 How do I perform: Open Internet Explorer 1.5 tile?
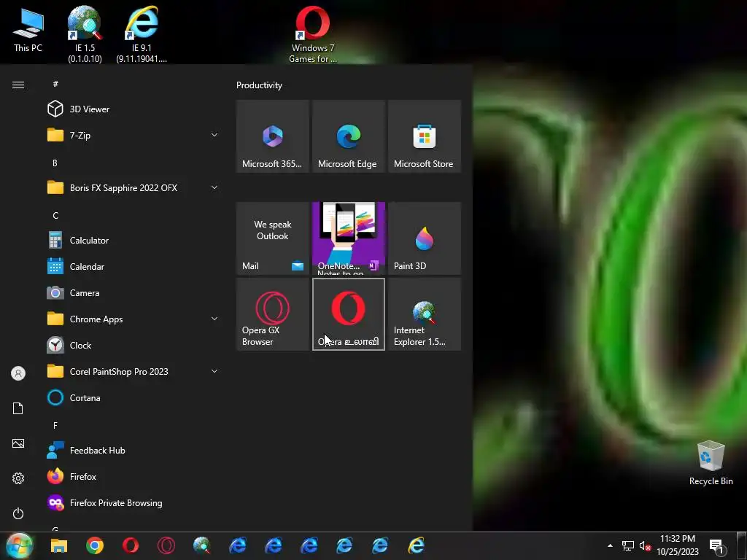425,314
